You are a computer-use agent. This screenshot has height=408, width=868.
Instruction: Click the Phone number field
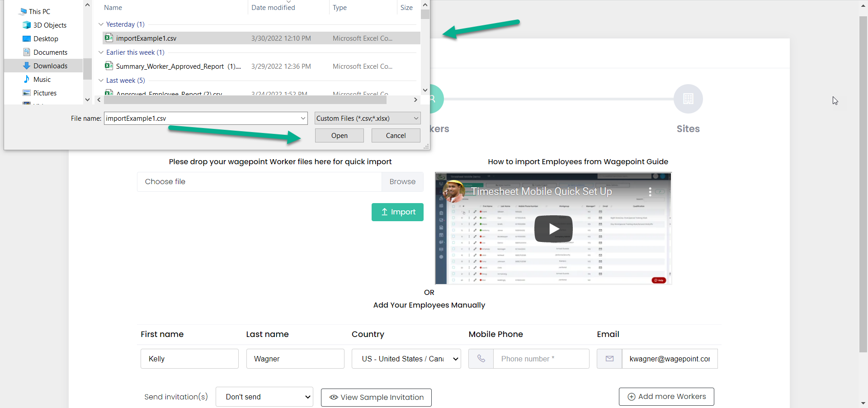(541, 359)
